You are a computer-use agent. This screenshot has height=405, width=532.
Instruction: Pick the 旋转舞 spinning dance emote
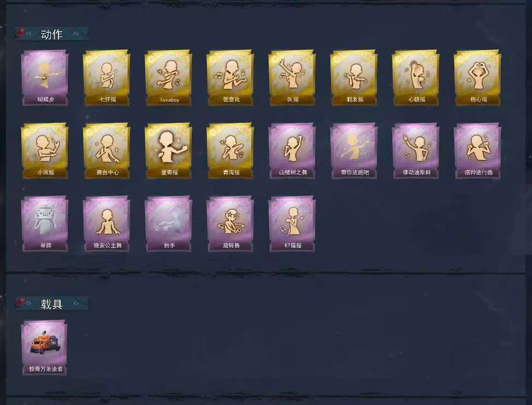pos(230,224)
